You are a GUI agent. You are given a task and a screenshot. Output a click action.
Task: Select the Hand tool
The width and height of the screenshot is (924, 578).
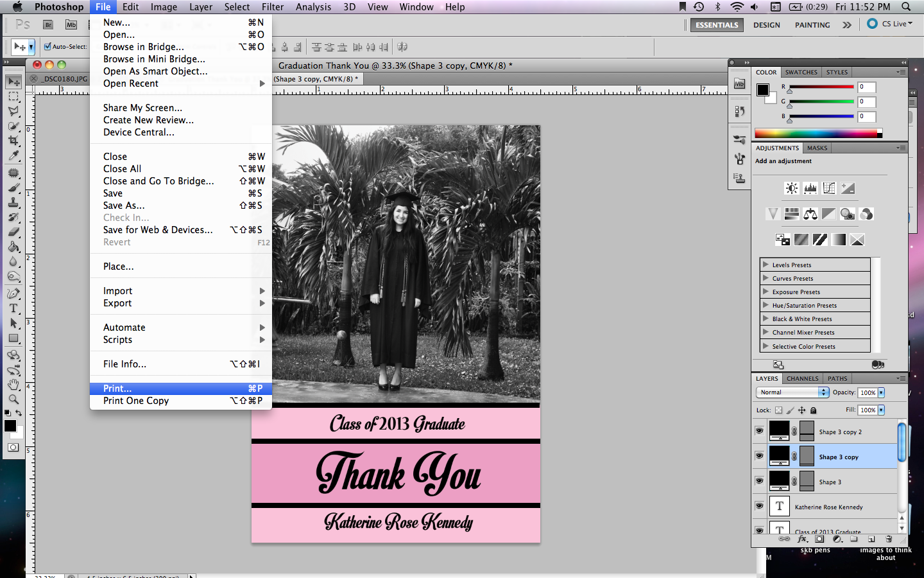(13, 385)
